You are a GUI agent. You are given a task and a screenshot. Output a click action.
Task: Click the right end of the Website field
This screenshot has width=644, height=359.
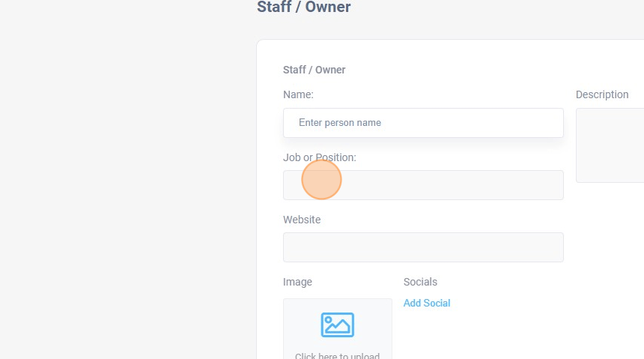(554, 247)
